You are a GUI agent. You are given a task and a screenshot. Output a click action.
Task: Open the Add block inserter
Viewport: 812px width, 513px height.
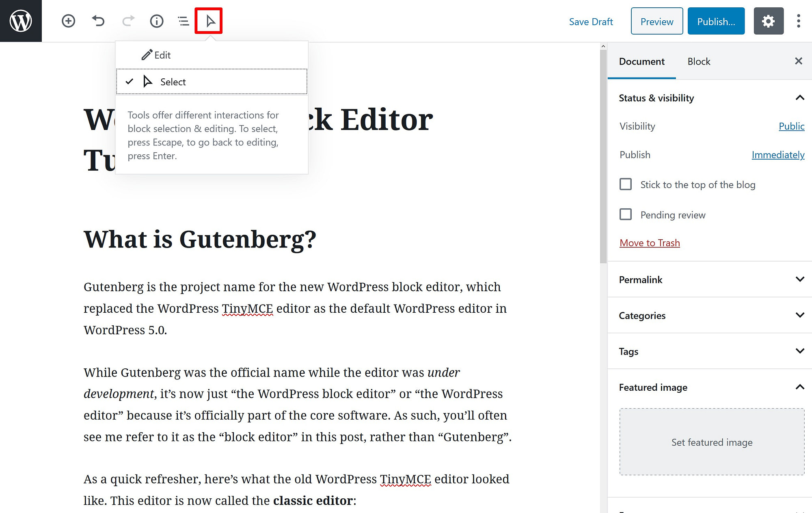tap(68, 21)
